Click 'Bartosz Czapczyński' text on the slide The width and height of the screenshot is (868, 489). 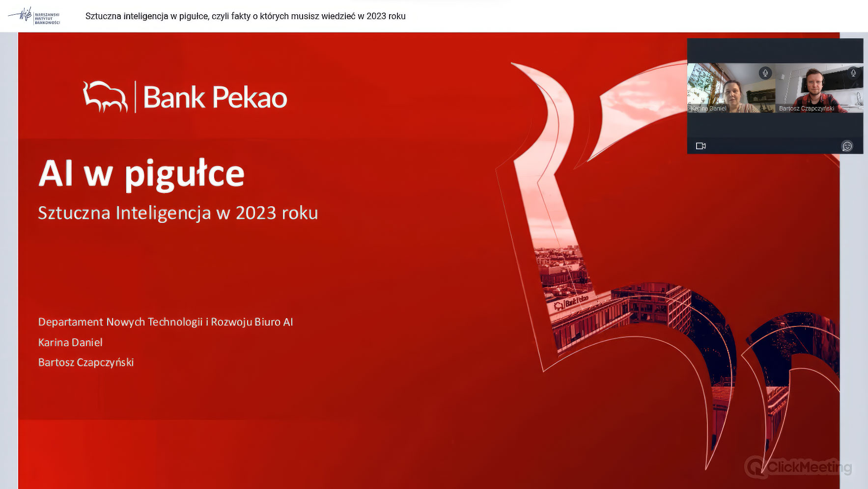tap(86, 362)
